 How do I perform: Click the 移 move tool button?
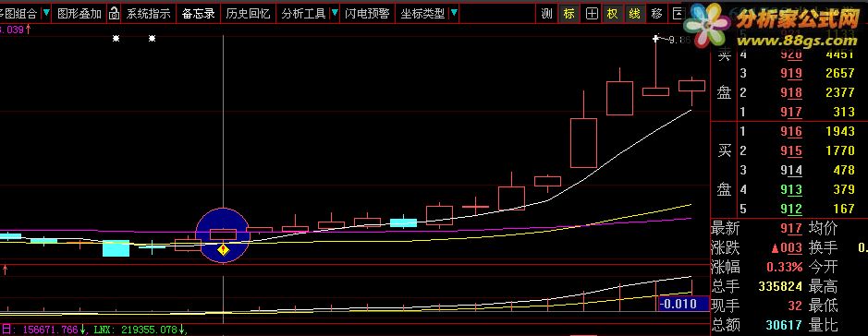click(656, 14)
